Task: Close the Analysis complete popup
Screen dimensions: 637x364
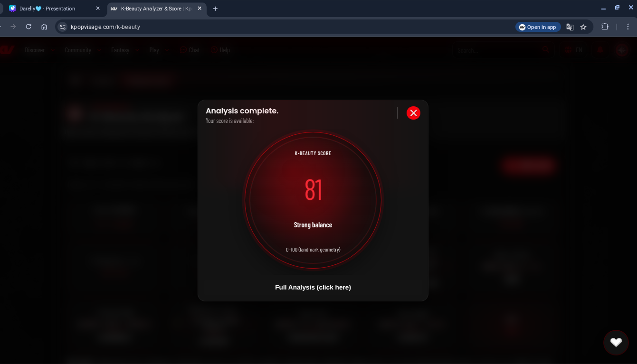Action: 413,113
